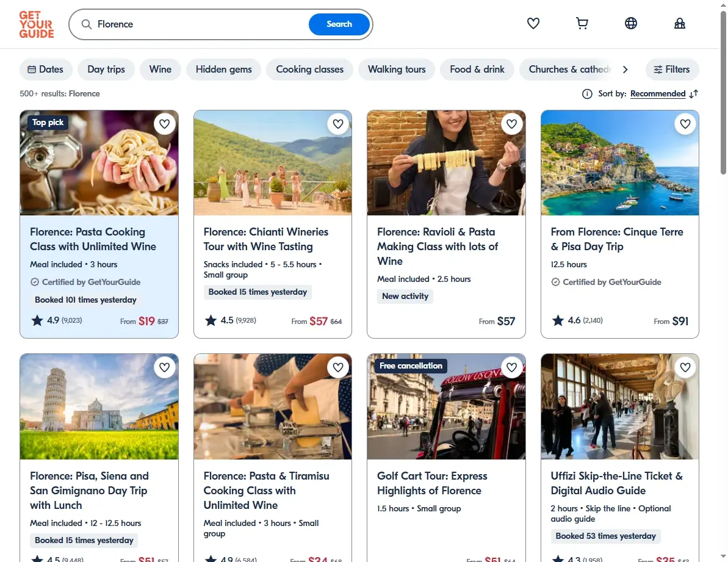This screenshot has height=562, width=728.
Task: Select the Hidden gems category chip
Action: click(x=223, y=70)
